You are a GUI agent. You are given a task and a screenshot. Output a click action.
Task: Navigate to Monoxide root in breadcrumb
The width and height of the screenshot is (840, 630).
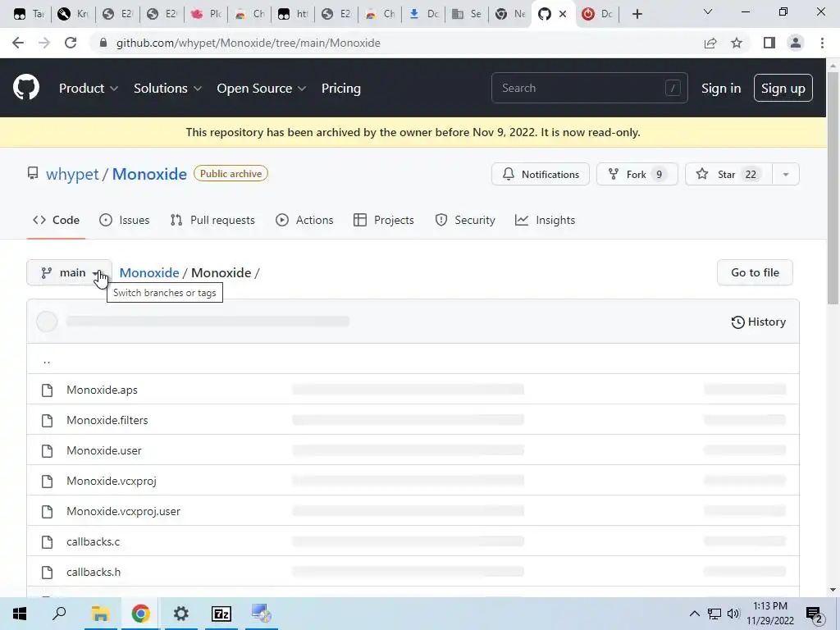tap(149, 272)
